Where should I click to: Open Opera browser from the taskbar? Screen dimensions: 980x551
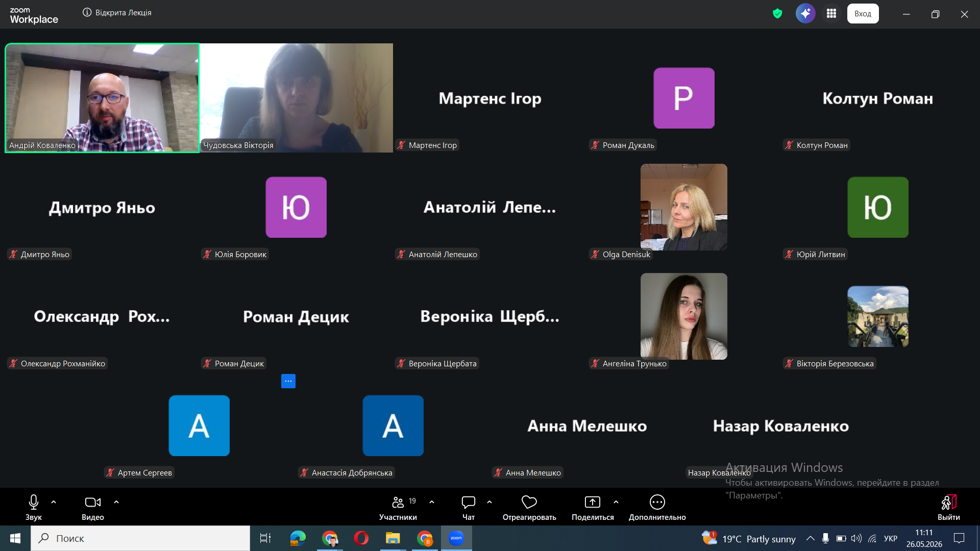coord(361,538)
